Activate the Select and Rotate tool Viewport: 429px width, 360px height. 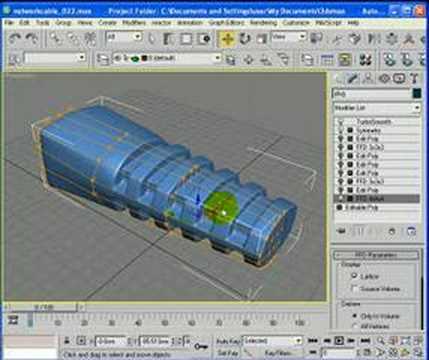coord(245,39)
